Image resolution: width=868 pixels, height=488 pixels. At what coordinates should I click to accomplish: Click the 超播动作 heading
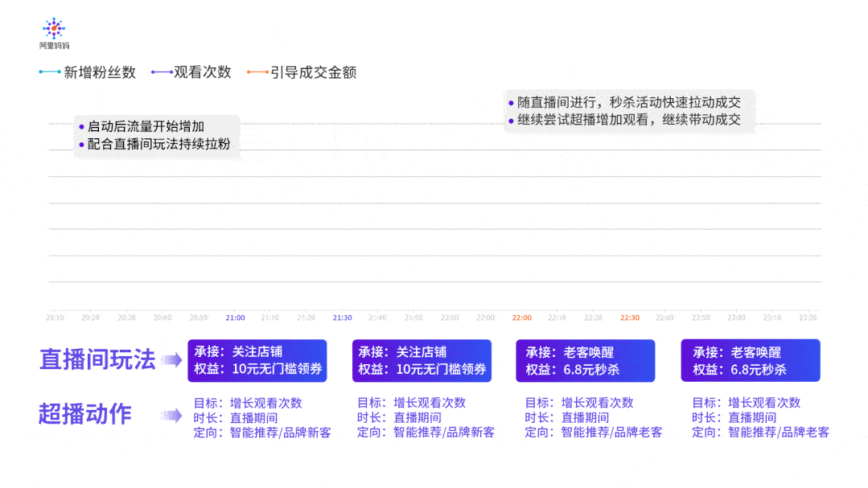click(85, 414)
